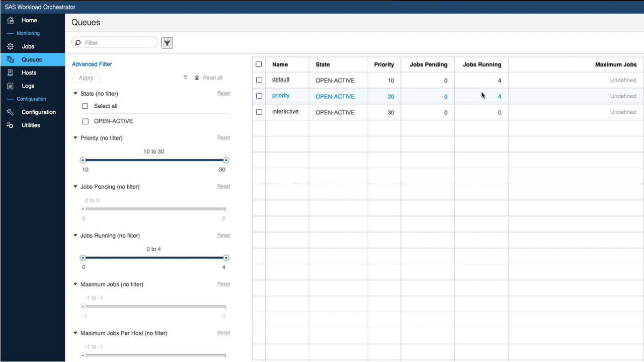Collapse all filter sections with the double-up arrow

pyautogui.click(x=197, y=78)
